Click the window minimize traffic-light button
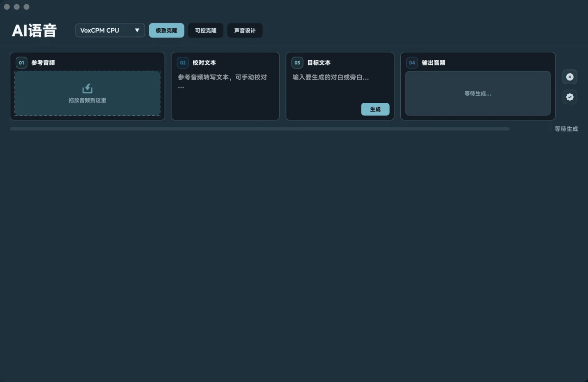Viewport: 588px width, 382px height. click(x=17, y=7)
